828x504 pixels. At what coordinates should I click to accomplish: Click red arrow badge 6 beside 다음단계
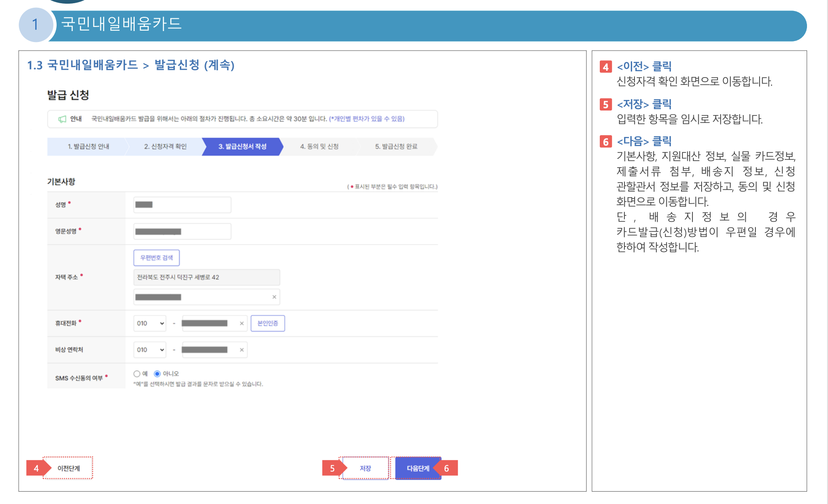click(447, 468)
